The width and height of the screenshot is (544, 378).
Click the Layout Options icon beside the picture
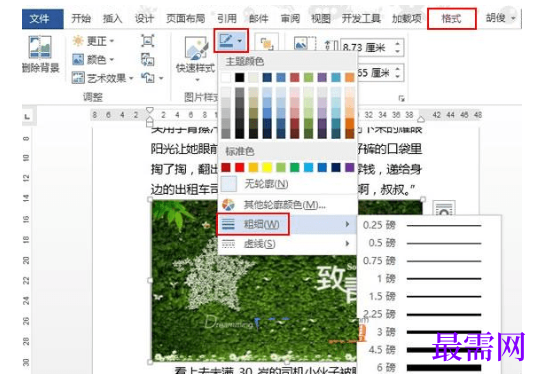[444, 208]
